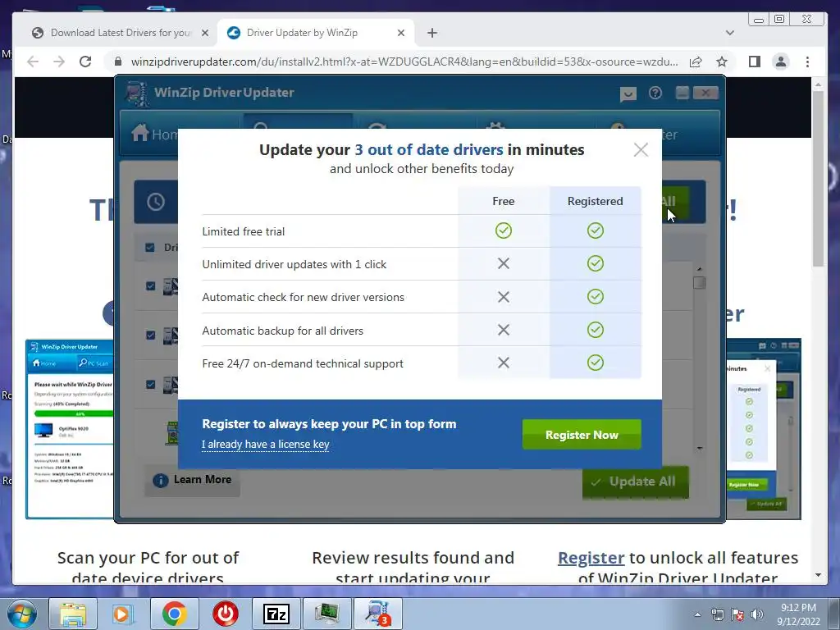Click 'Unlimited driver updates with 1 click' text

(x=294, y=264)
